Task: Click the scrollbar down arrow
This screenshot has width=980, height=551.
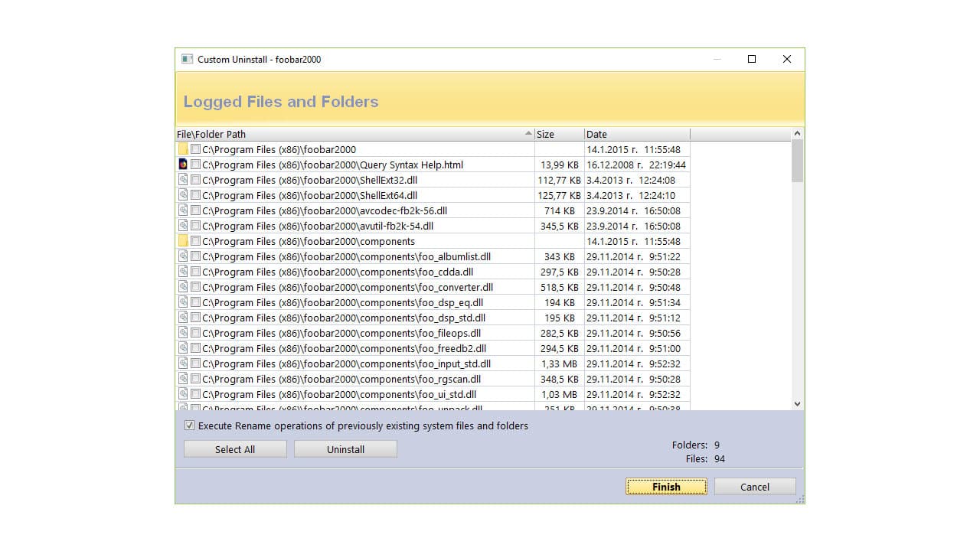Action: [797, 403]
